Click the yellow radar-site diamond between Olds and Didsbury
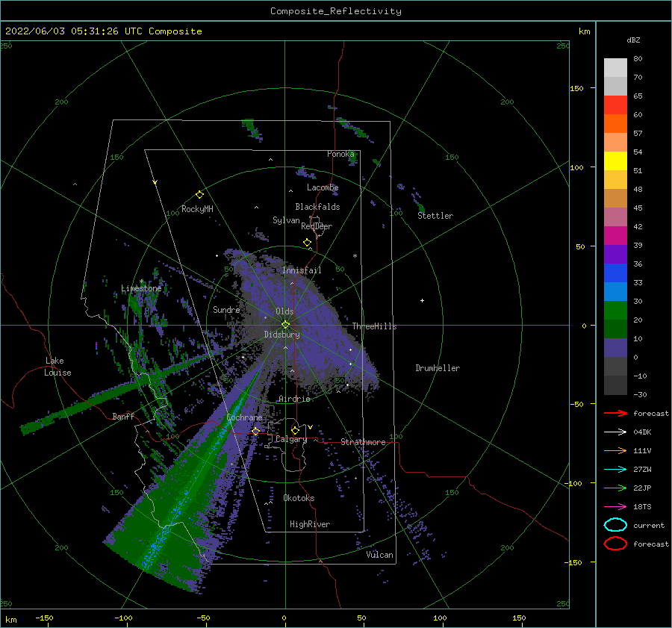 click(285, 325)
